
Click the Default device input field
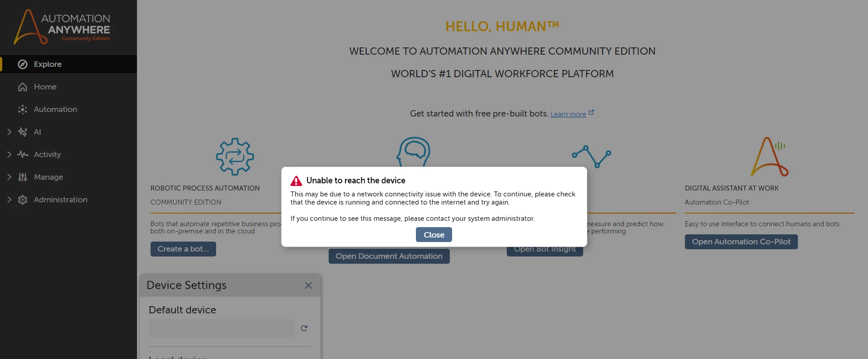pos(222,328)
